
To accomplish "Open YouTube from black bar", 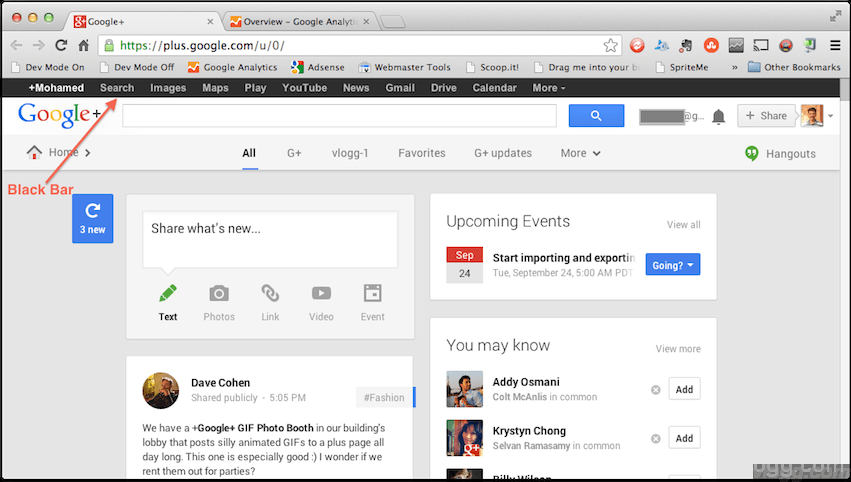I will pyautogui.click(x=304, y=88).
